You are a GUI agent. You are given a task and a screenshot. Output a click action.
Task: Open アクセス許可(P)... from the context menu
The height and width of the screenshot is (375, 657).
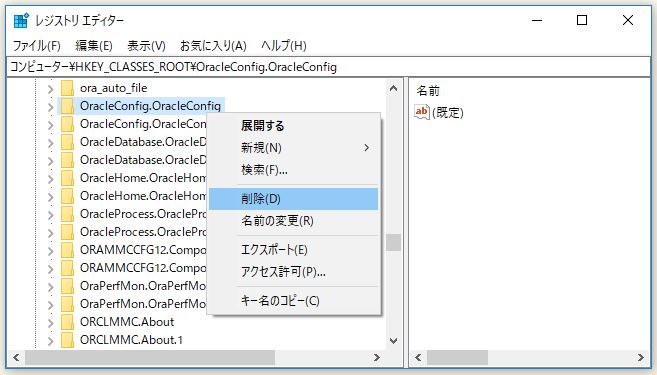tap(293, 272)
